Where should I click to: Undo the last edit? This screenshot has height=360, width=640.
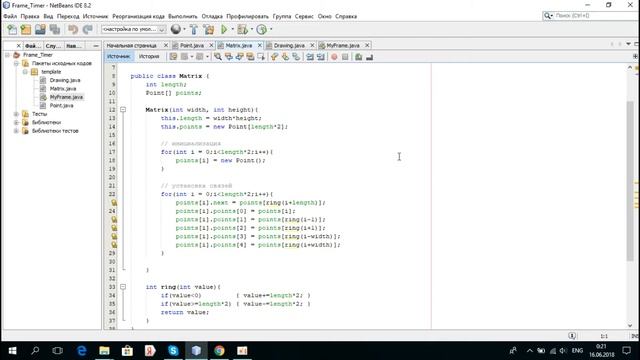click(x=73, y=29)
